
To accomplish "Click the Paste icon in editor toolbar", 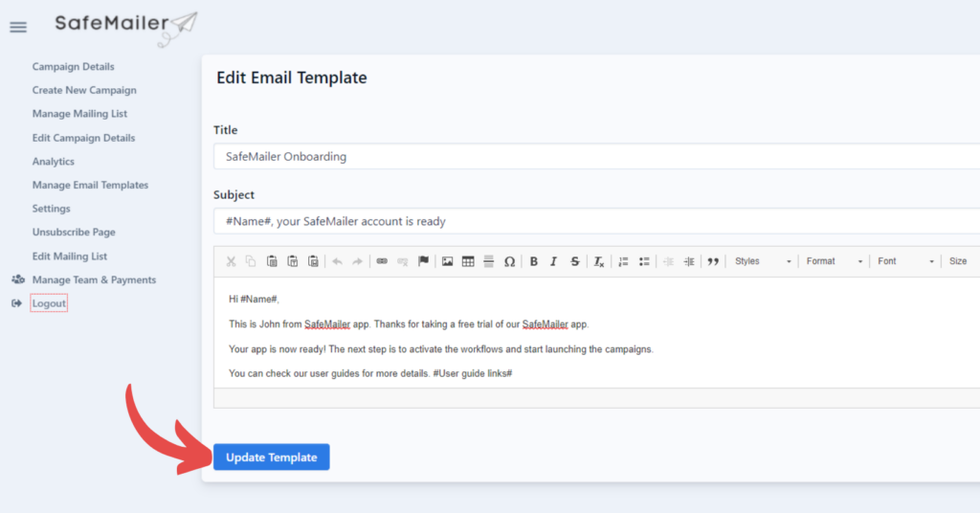I will tap(272, 261).
